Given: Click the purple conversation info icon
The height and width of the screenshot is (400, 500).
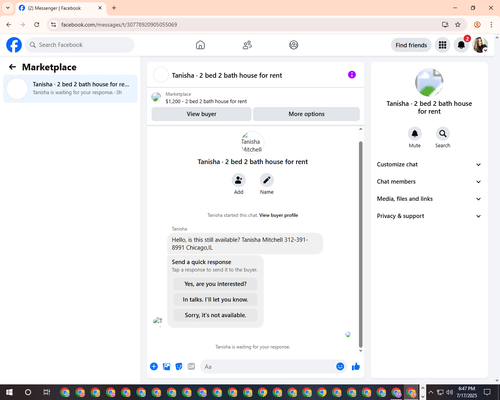Looking at the screenshot, I should [352, 75].
